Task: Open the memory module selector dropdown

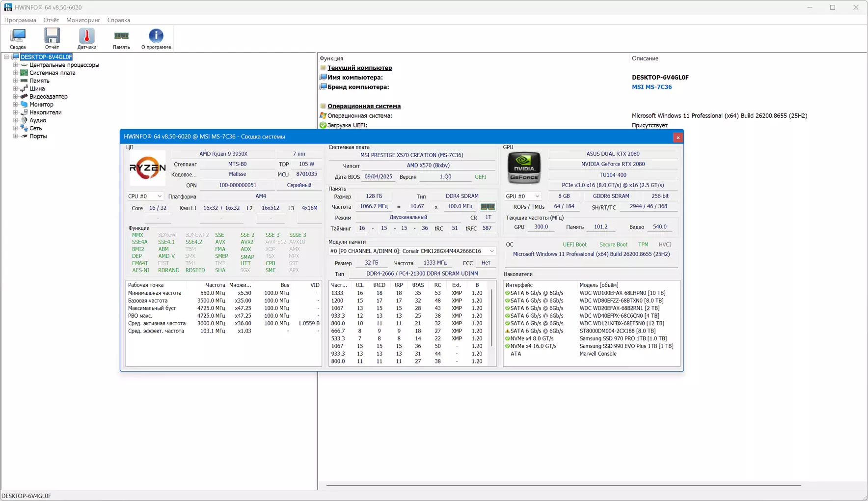Action: [x=412, y=251]
